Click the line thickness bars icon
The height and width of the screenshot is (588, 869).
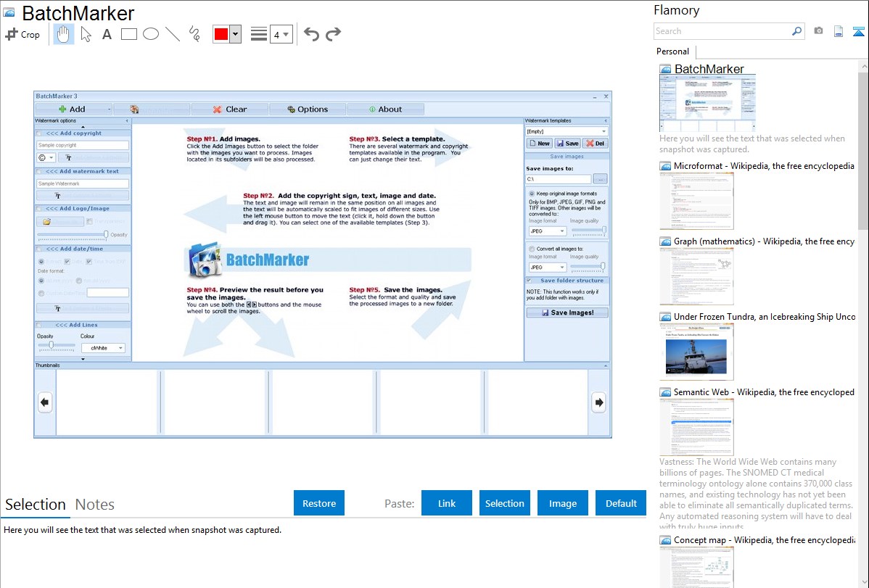[258, 34]
